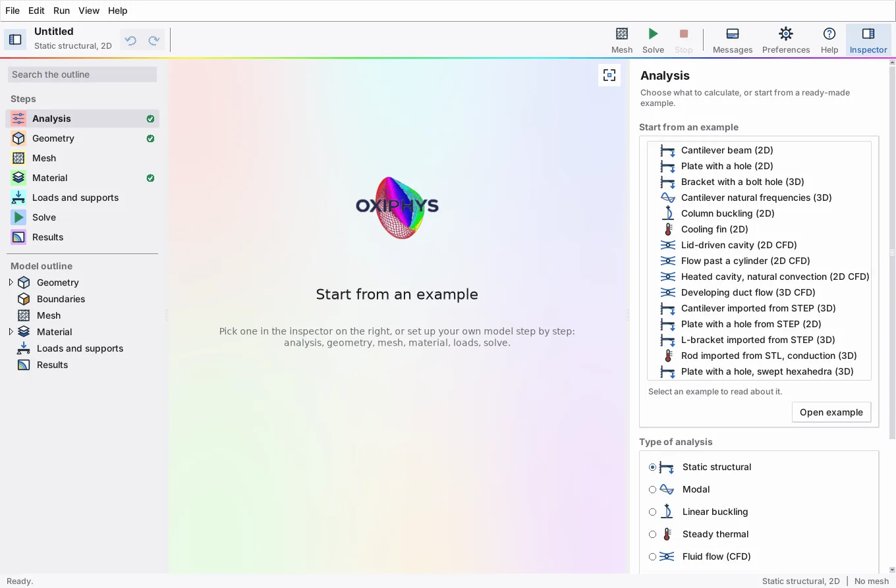Open the View menu
This screenshot has width=896, height=588.
point(89,11)
